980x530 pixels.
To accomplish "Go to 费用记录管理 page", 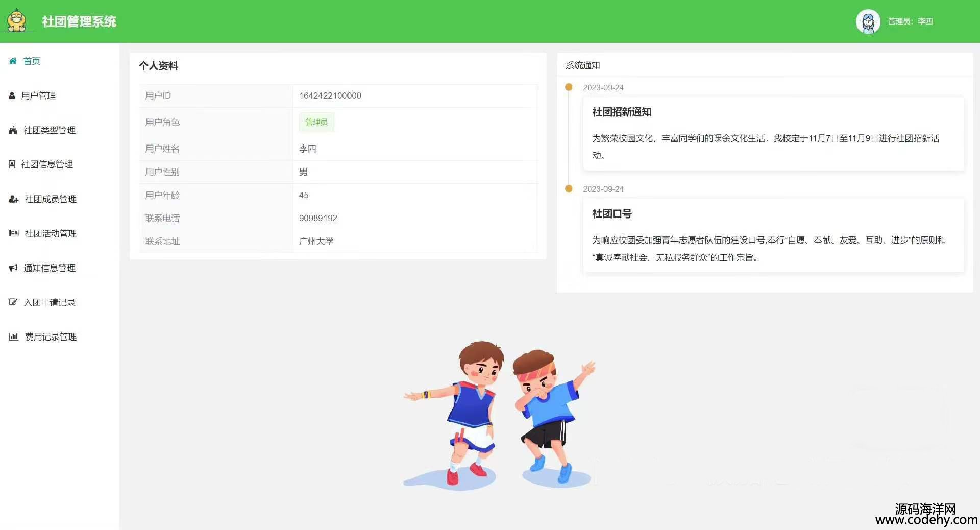I will pos(51,337).
